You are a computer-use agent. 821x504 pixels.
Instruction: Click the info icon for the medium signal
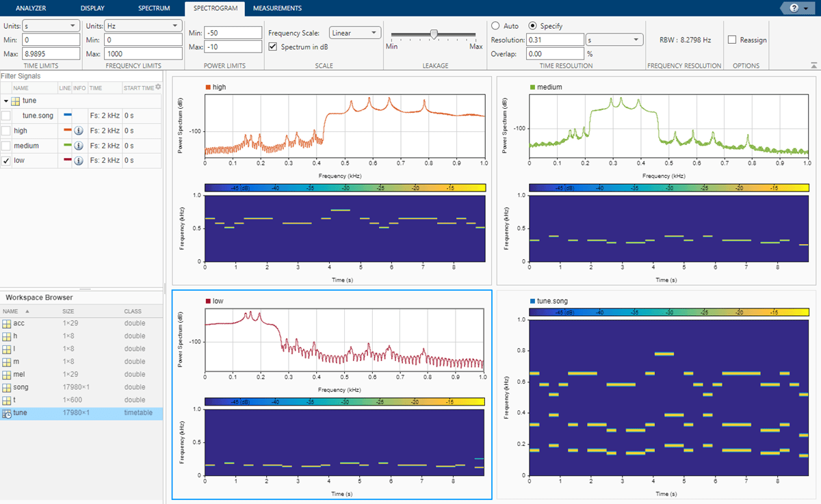[79, 146]
